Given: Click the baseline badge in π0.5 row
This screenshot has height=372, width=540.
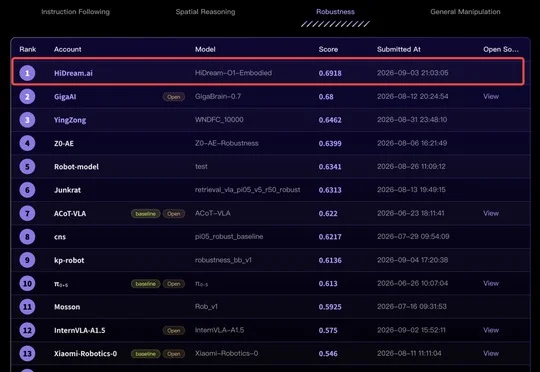Looking at the screenshot, I should [145, 284].
